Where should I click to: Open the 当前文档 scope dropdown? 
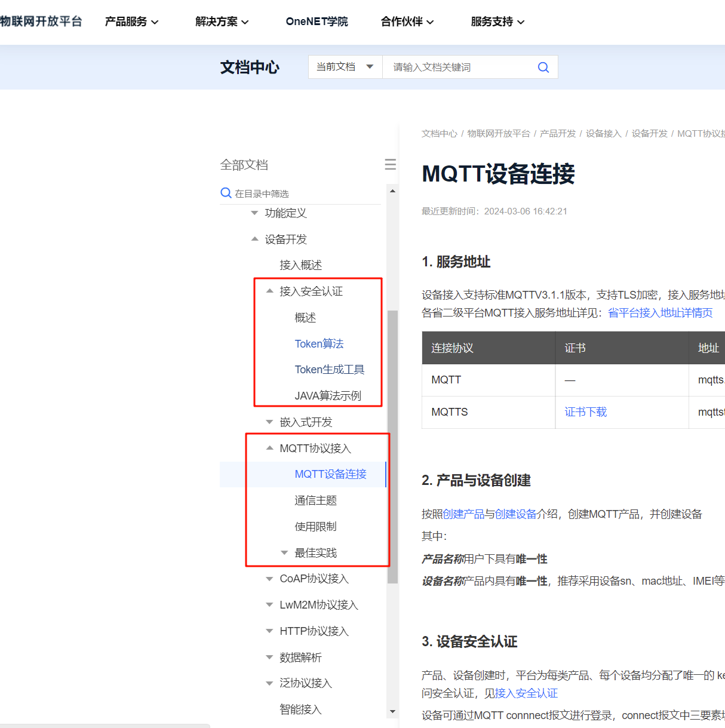pyautogui.click(x=345, y=67)
